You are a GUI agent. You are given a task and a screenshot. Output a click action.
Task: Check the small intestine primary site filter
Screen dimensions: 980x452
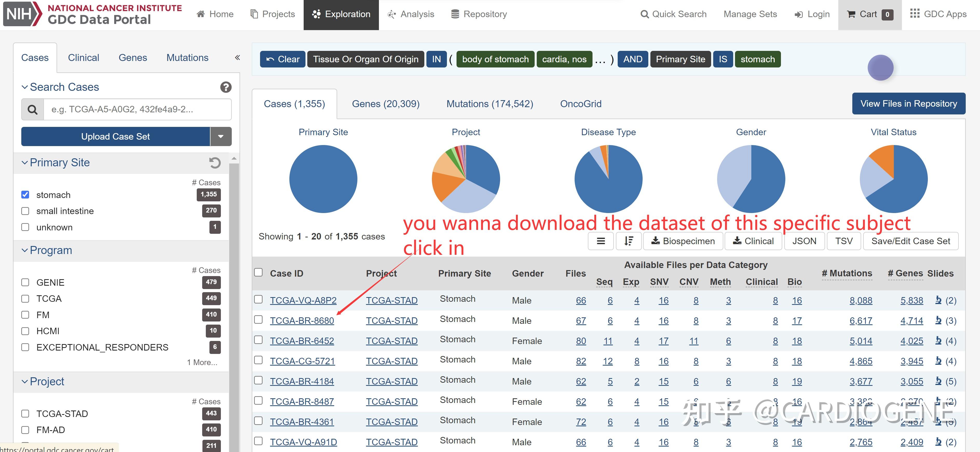click(25, 211)
